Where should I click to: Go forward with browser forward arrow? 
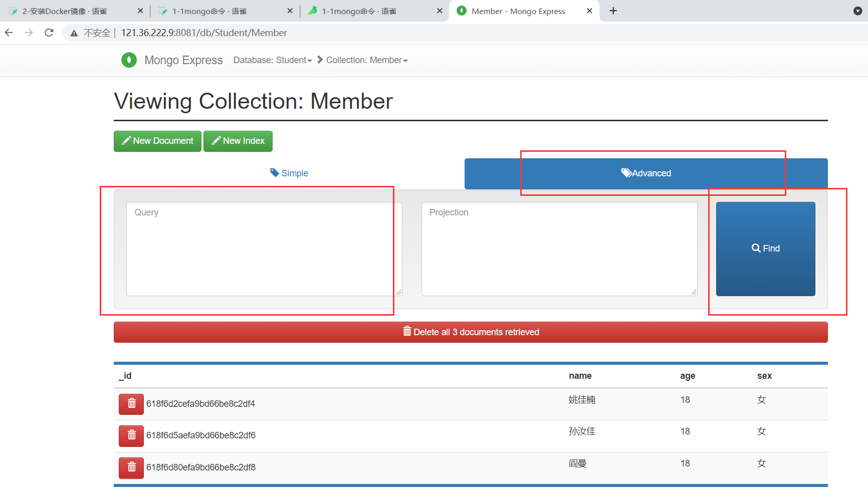click(x=29, y=33)
